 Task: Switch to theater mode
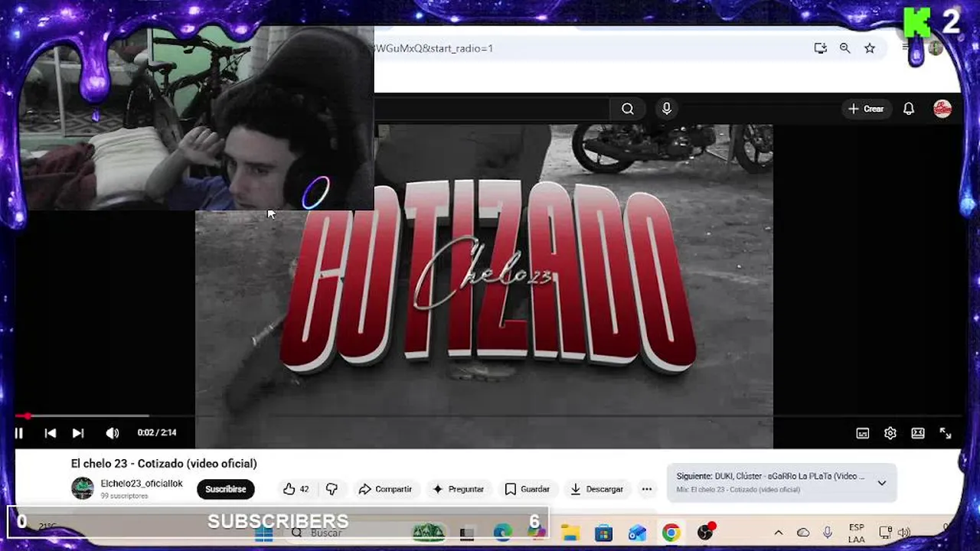tap(918, 433)
